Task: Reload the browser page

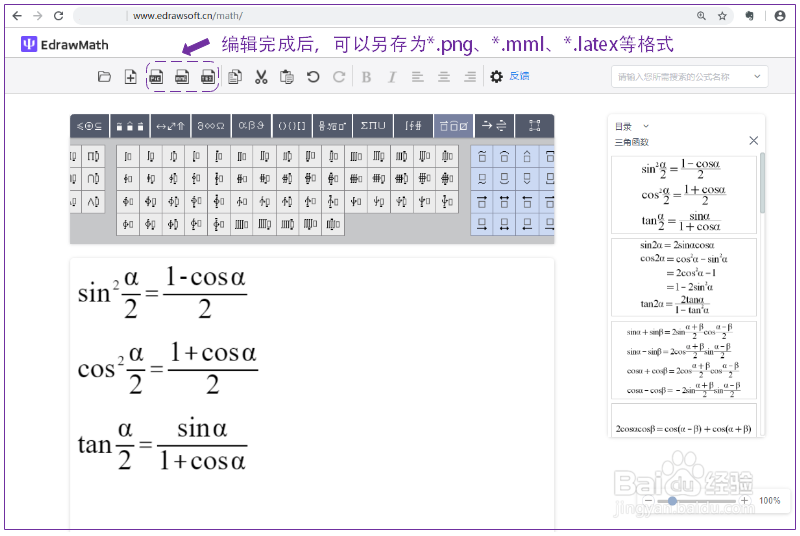Action: (59, 16)
